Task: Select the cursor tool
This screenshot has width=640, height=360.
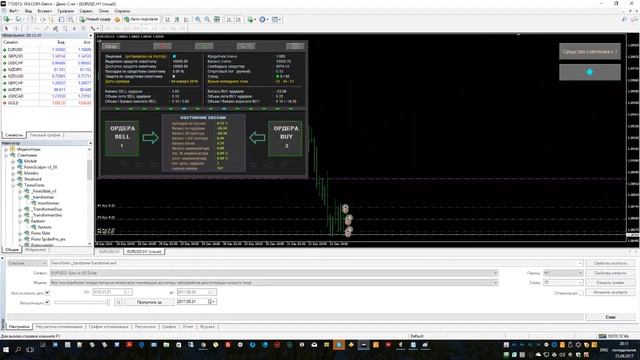Action: 6,28
